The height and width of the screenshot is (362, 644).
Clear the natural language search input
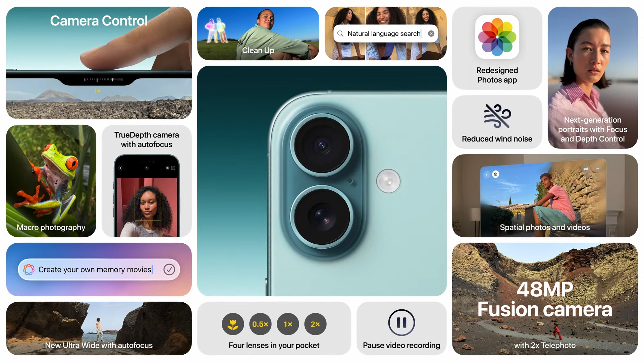pos(431,33)
